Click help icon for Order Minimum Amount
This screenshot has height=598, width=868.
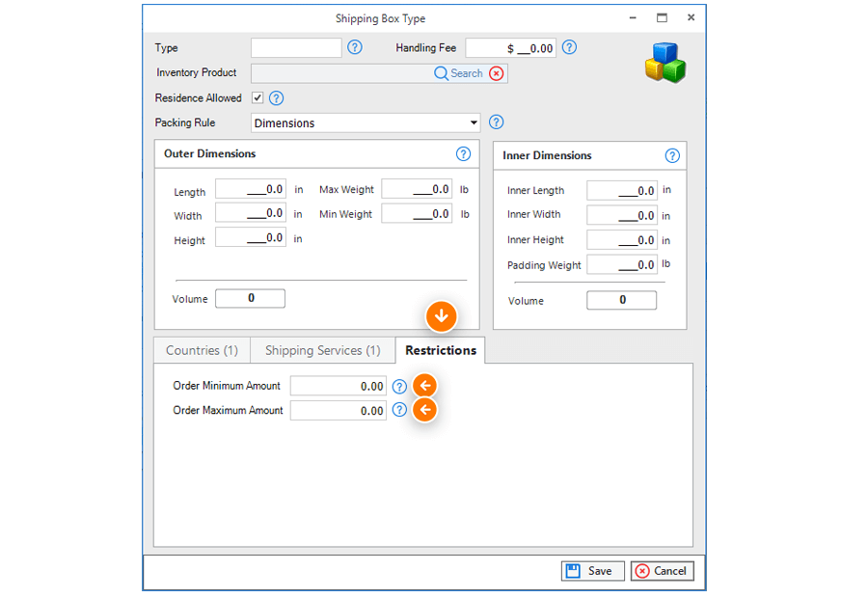[x=399, y=387]
